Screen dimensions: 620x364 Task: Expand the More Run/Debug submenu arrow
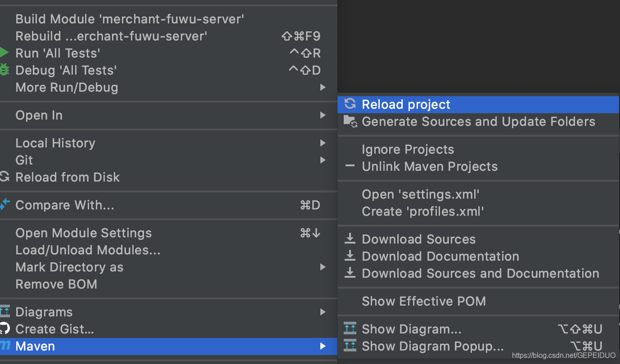pyautogui.click(x=323, y=87)
